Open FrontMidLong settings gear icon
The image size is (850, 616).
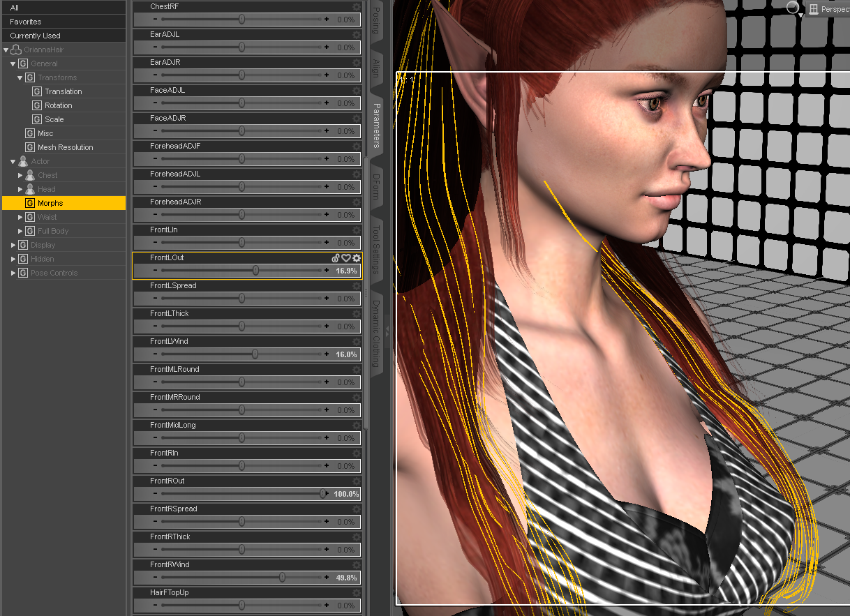(357, 426)
